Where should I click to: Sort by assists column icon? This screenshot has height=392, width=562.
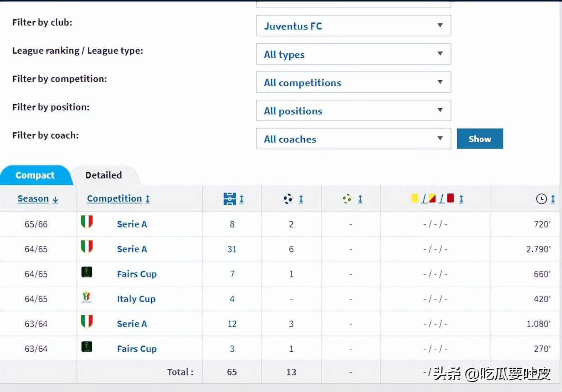point(348,199)
